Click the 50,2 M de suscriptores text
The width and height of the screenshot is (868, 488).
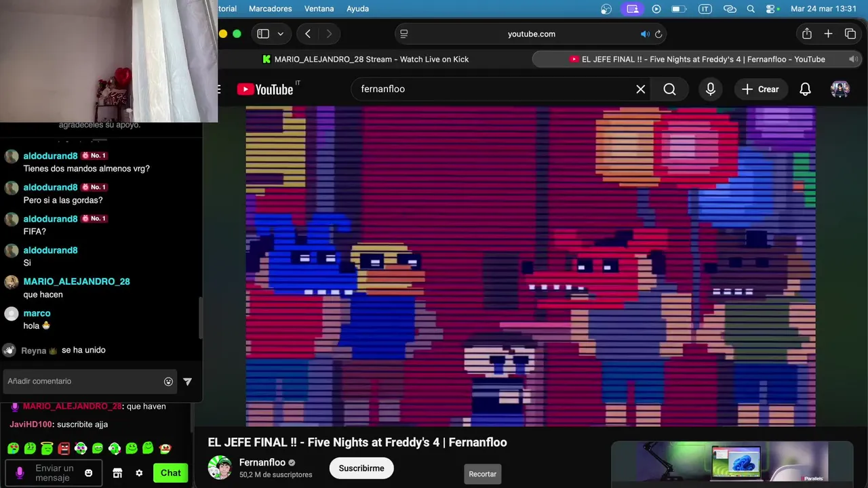[x=275, y=475]
